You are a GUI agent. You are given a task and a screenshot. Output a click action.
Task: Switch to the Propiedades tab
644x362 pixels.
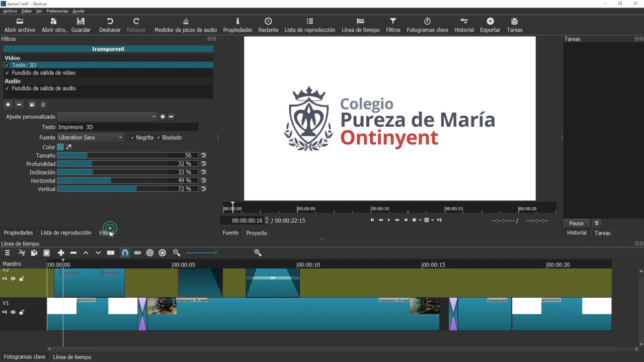coord(18,233)
